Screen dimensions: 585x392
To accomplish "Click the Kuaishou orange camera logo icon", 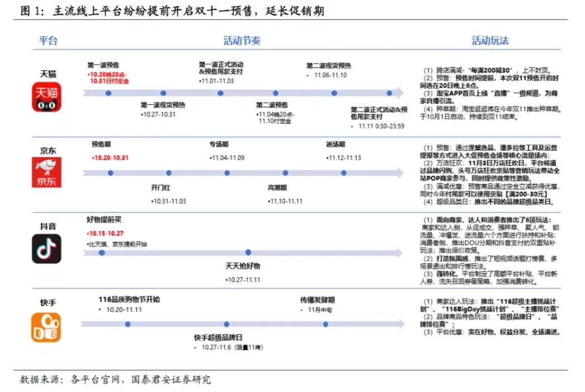I will click(46, 327).
